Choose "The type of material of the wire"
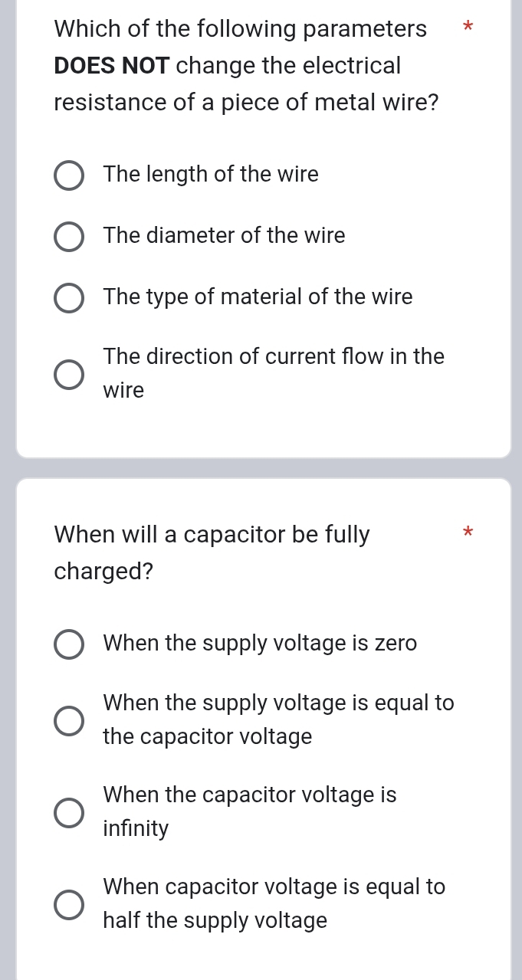The image size is (522, 980). [x=69, y=298]
